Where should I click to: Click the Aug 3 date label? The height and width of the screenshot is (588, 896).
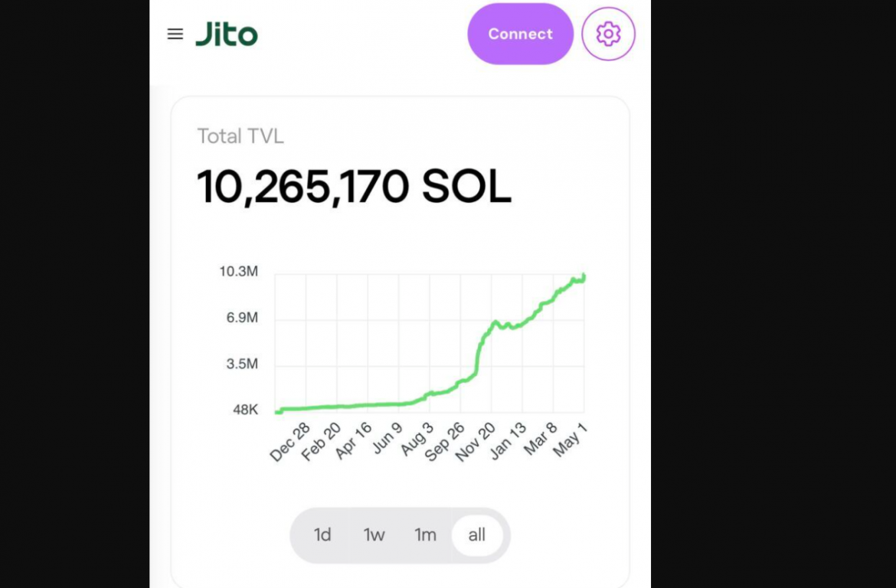pyautogui.click(x=417, y=439)
